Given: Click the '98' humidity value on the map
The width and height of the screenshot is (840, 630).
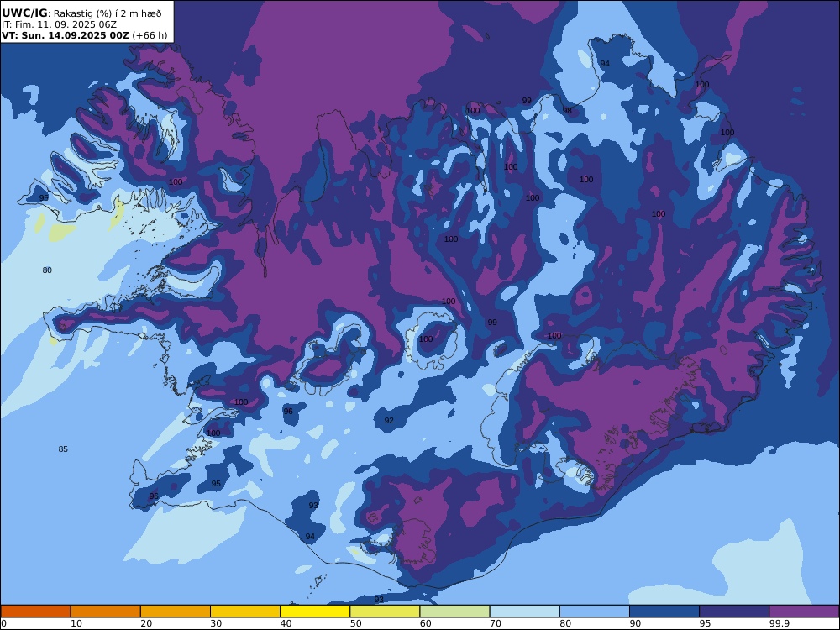Looking at the screenshot, I should 567,111.
